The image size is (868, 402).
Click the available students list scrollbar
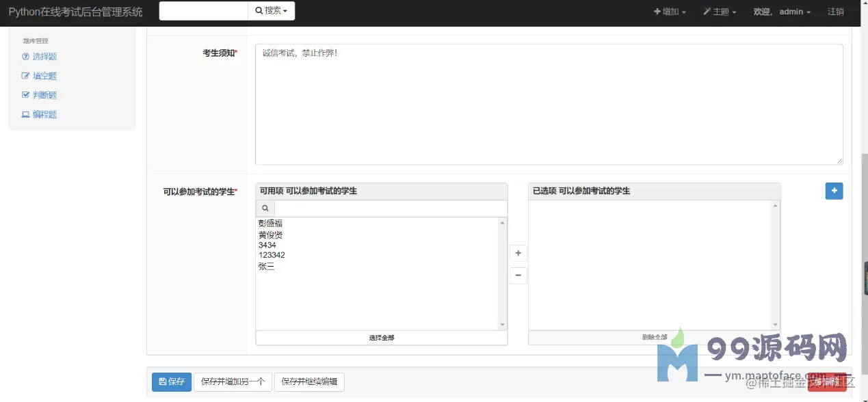point(503,273)
